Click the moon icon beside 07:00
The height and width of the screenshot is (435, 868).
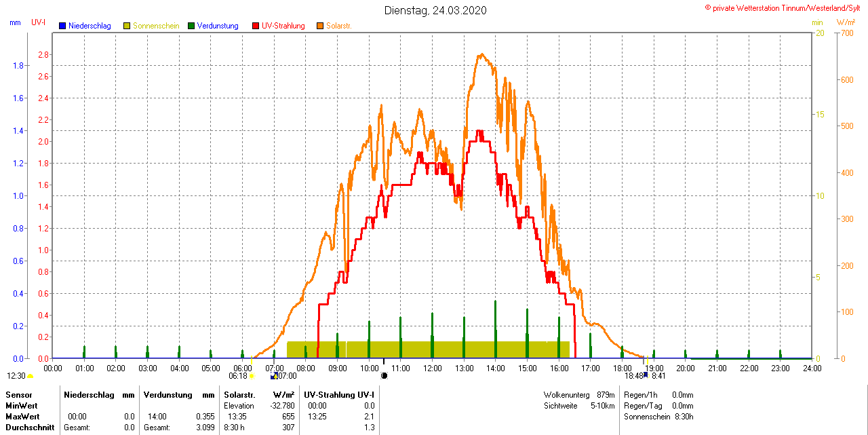[x=274, y=375]
